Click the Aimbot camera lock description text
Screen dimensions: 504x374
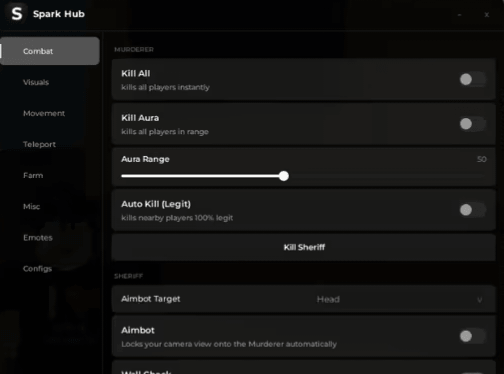click(x=229, y=344)
